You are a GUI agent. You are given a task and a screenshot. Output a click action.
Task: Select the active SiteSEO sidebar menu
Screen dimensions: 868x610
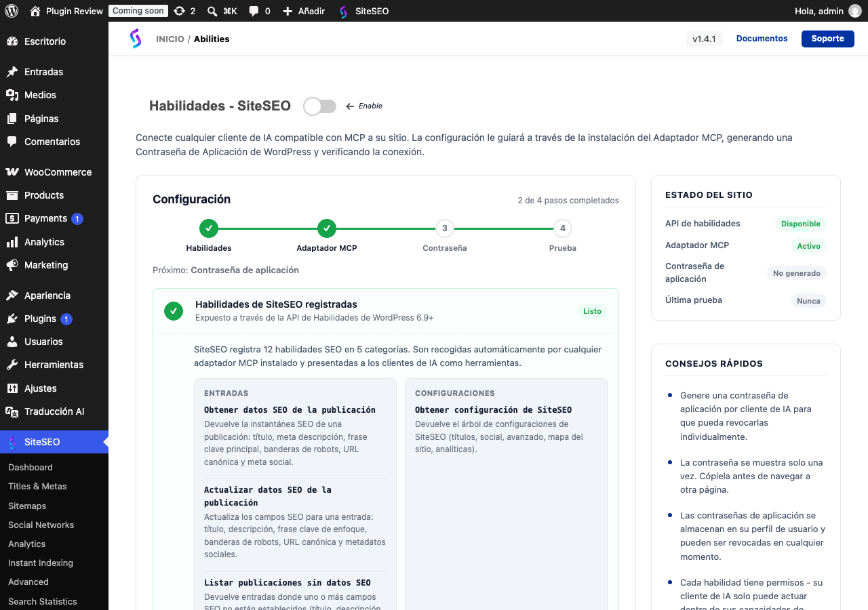pos(54,442)
